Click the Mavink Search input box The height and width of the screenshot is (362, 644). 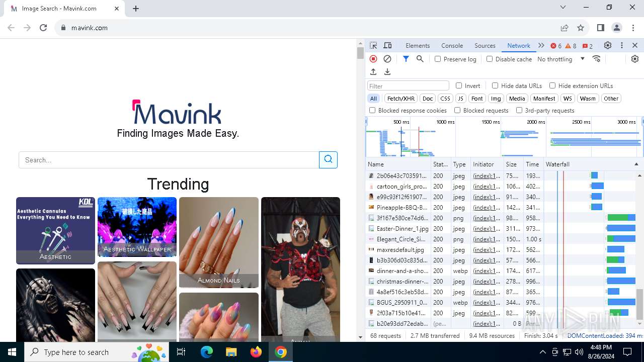(x=169, y=160)
